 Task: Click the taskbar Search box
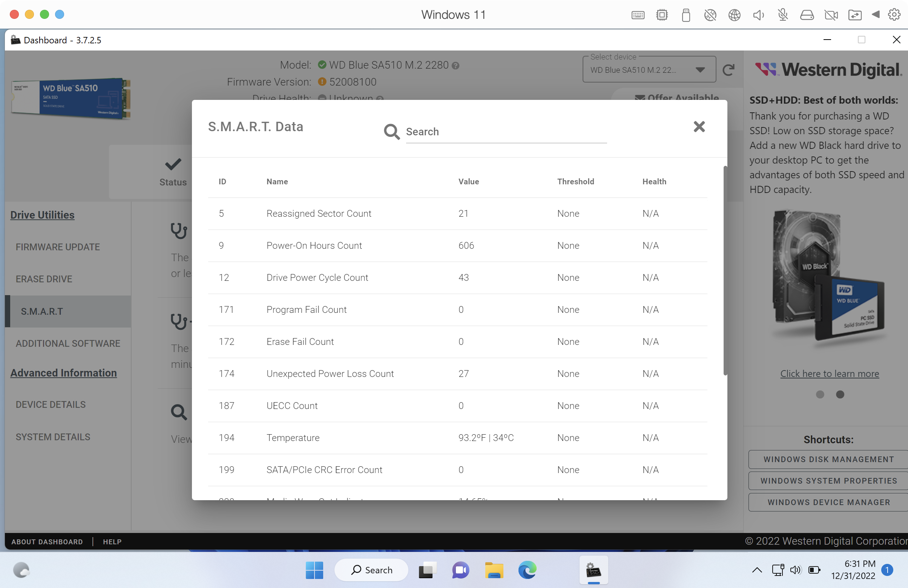[x=371, y=570]
